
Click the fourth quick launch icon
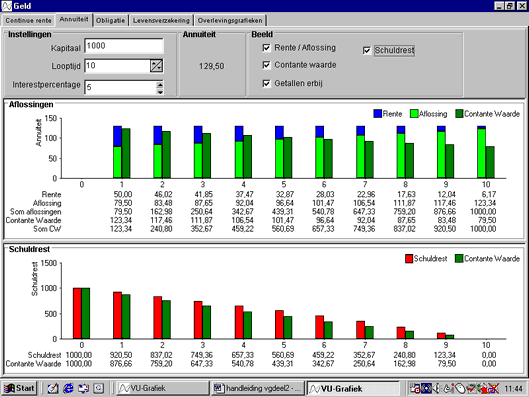click(x=99, y=389)
